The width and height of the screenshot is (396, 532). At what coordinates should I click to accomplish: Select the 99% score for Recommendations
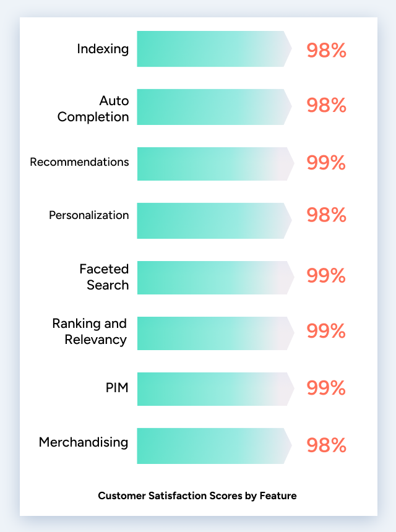(326, 163)
